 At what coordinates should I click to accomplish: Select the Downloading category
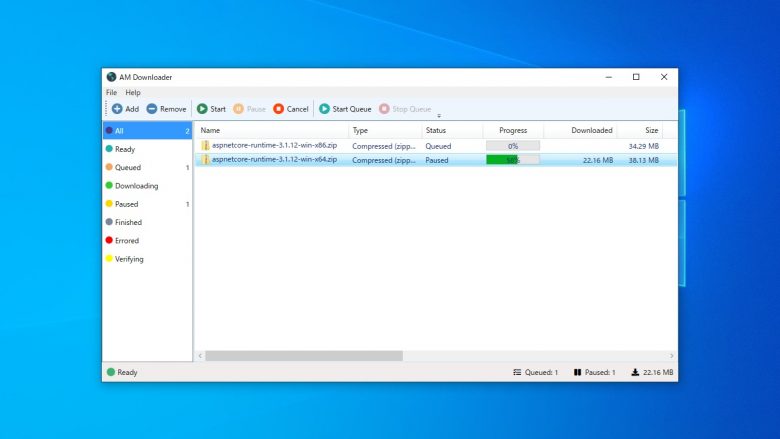tap(147, 186)
